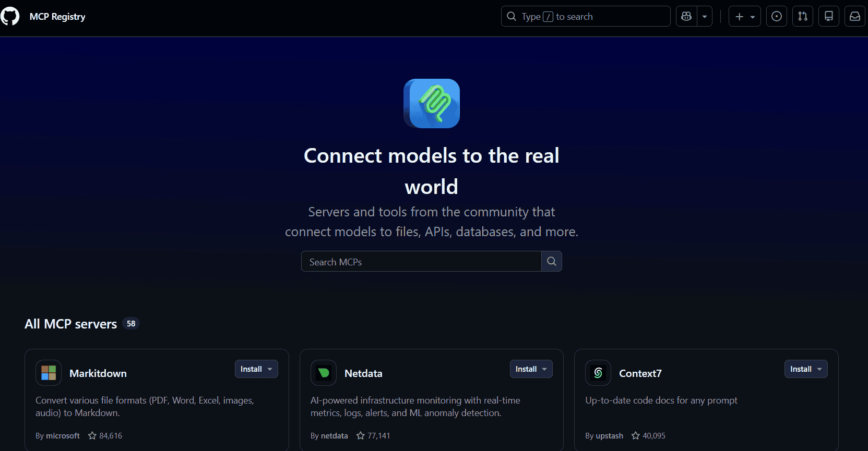Expand the Context7 Install dropdown
Screen dimensions: 868x451
point(806,369)
